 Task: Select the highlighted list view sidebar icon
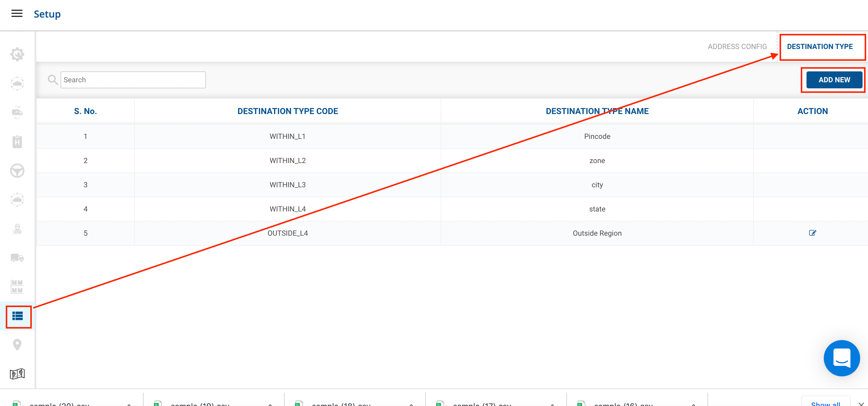(x=18, y=316)
